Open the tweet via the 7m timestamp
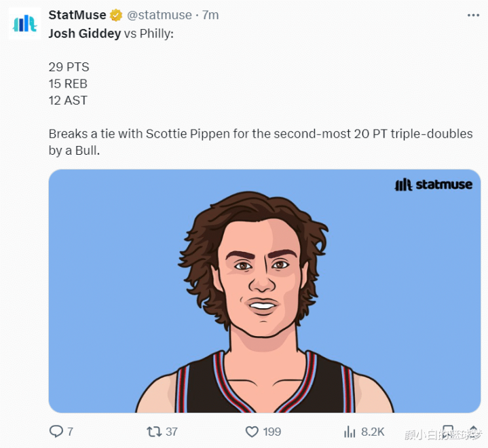Image resolution: width=488 pixels, height=448 pixels. pyautogui.click(x=210, y=15)
